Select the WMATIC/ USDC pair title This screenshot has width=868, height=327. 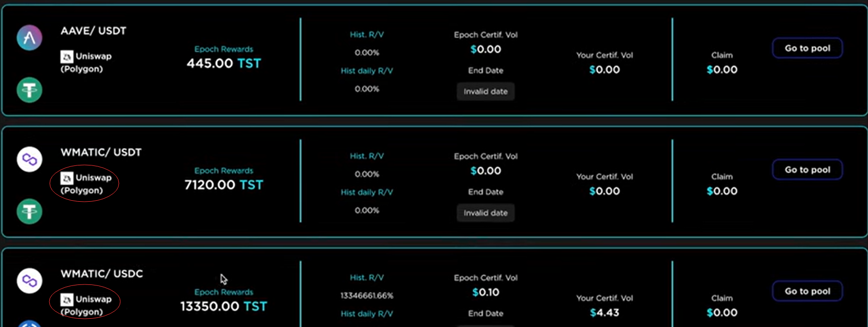[x=101, y=274]
